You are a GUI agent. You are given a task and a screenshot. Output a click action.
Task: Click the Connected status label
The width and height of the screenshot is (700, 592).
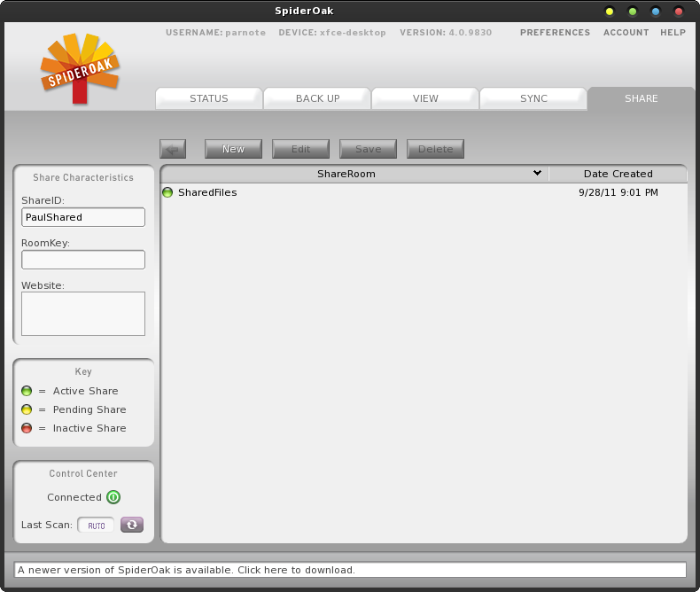(74, 497)
